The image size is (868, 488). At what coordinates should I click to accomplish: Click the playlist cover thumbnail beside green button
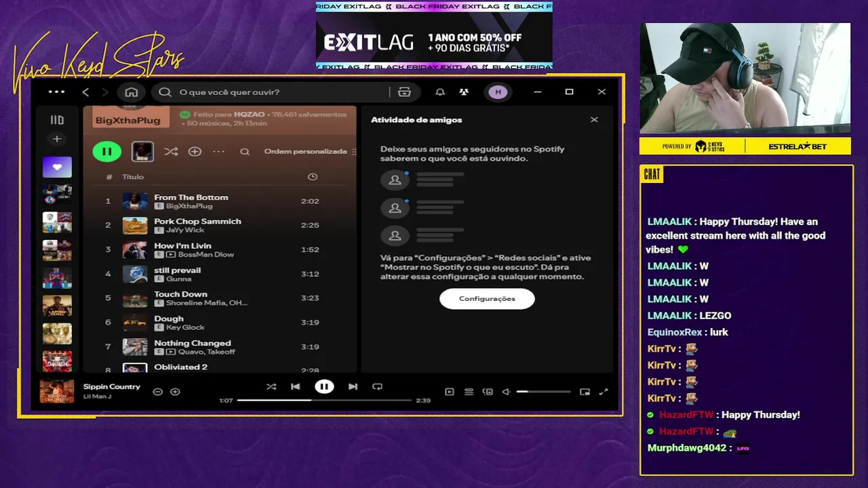point(142,152)
